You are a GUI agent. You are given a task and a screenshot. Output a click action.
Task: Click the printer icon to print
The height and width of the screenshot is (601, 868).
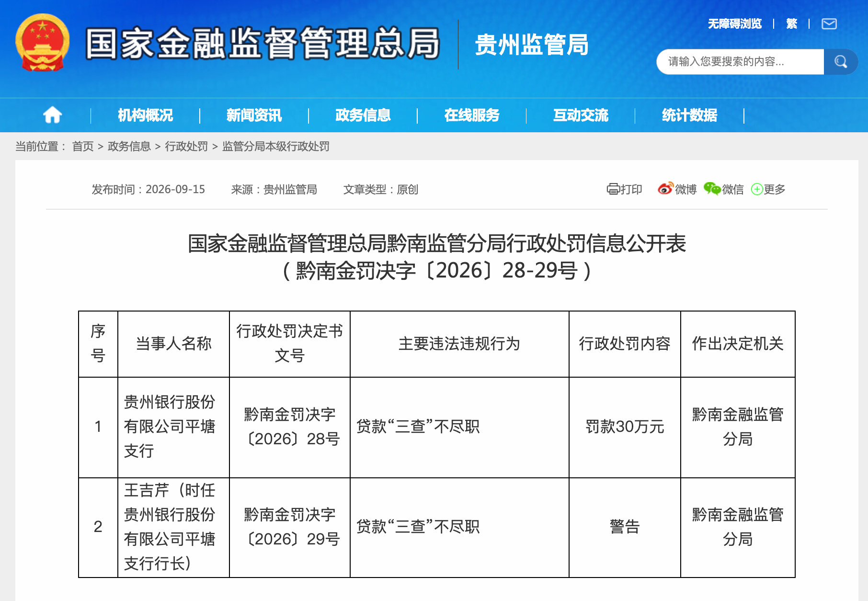point(613,189)
